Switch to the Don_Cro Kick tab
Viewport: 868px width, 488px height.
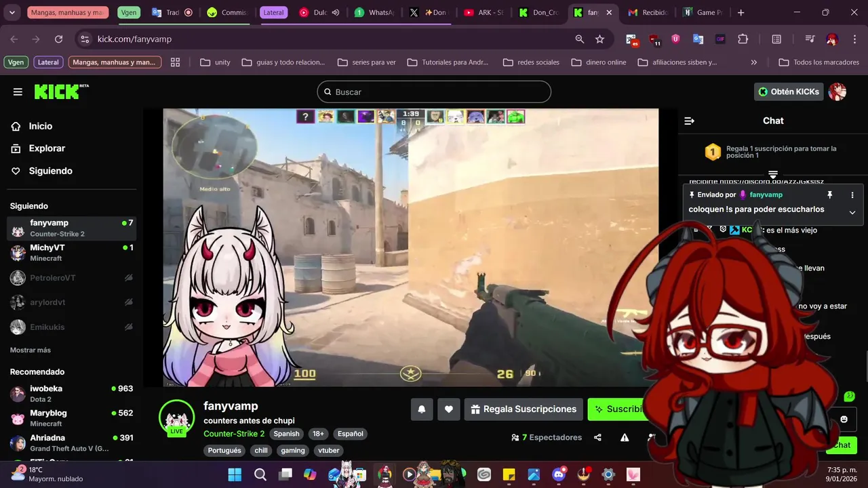539,12
